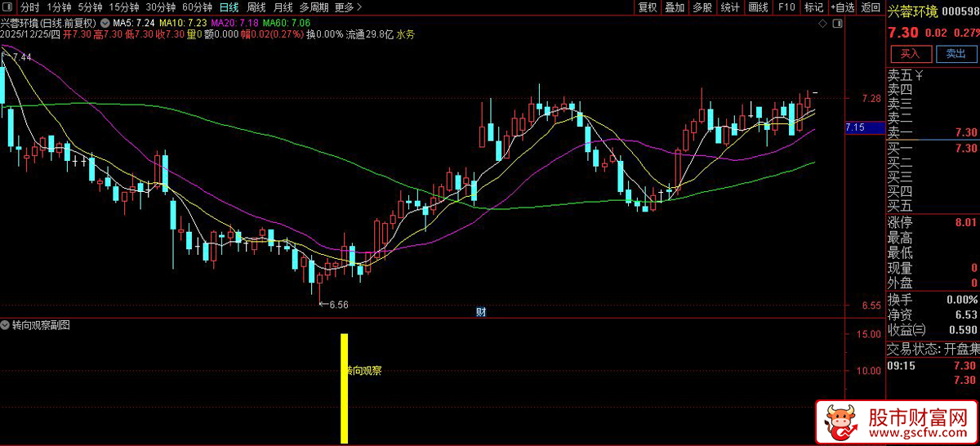Collapse the 转向观察副图 sub-chart arrow
Viewport: 980px width, 446px height.
click(6, 325)
